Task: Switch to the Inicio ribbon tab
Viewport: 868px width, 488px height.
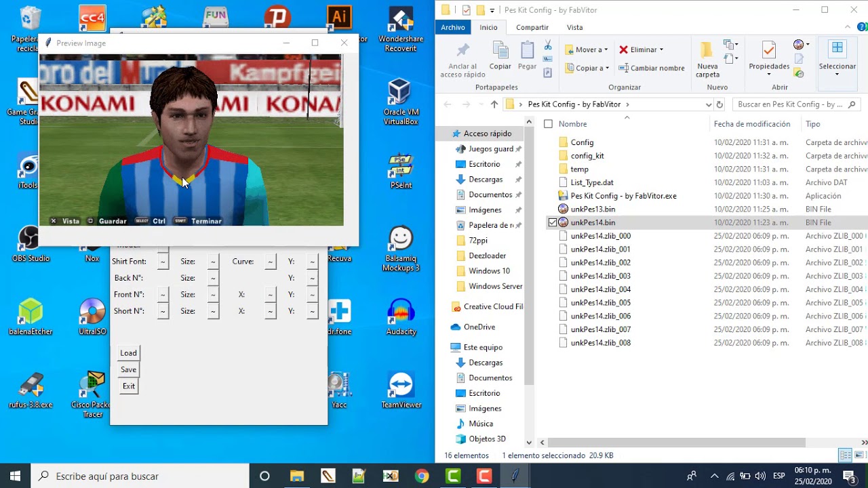Action: point(488,27)
